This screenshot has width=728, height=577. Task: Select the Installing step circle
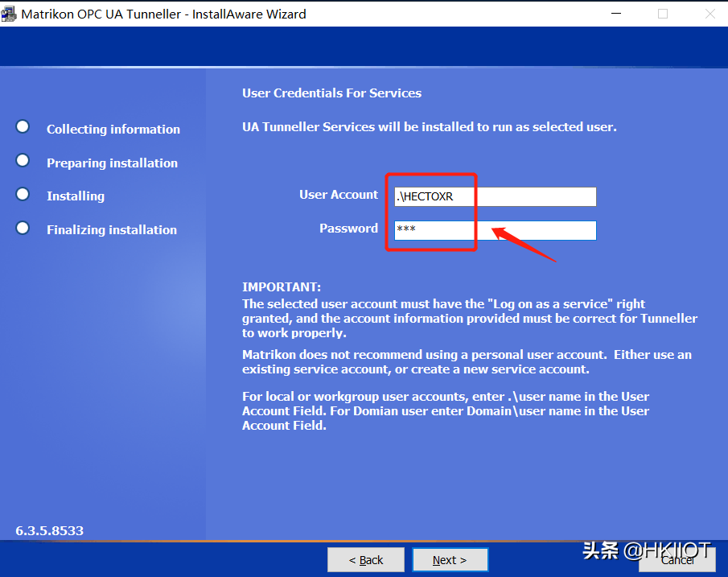[23, 194]
